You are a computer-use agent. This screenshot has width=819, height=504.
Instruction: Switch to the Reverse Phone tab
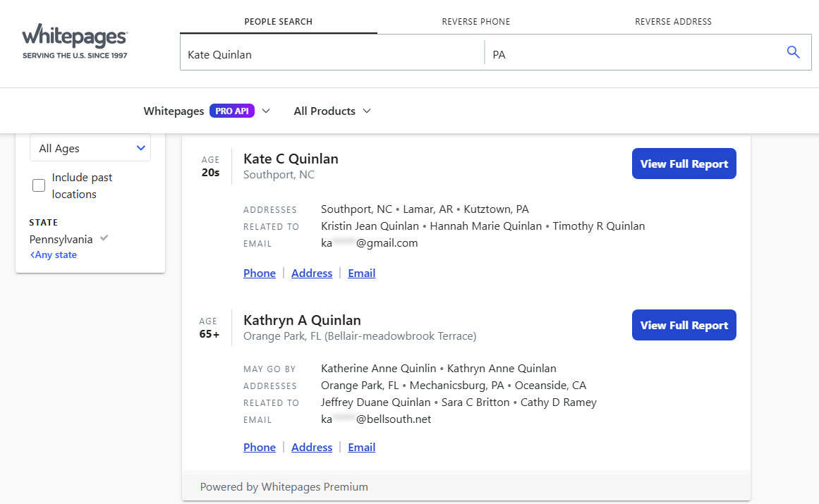point(476,21)
